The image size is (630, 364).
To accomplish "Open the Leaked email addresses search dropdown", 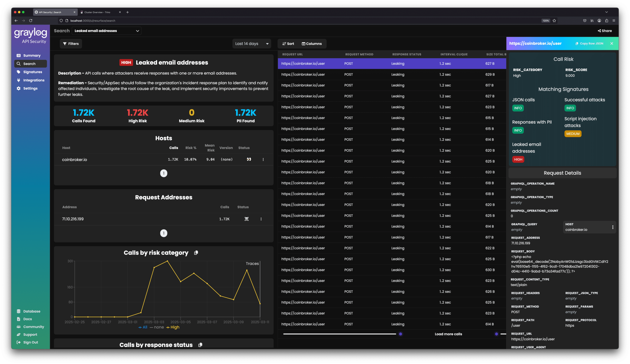I will click(107, 31).
